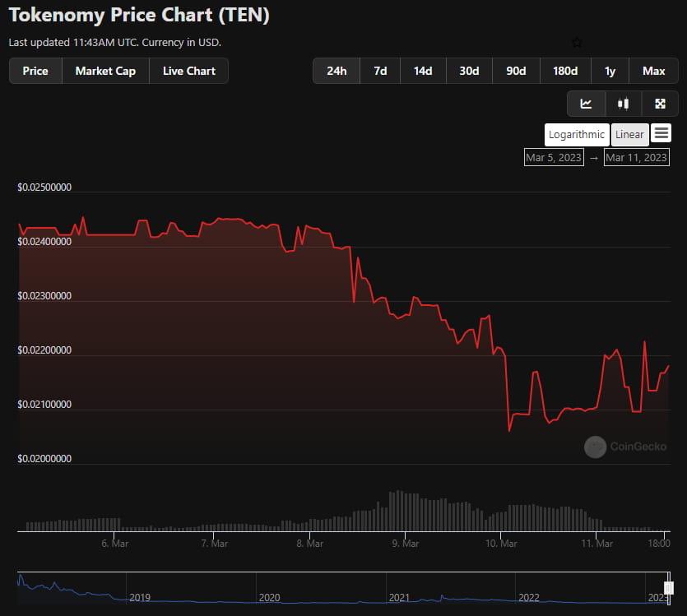687x616 pixels.
Task: Switch to the Price tab
Action: pos(35,71)
